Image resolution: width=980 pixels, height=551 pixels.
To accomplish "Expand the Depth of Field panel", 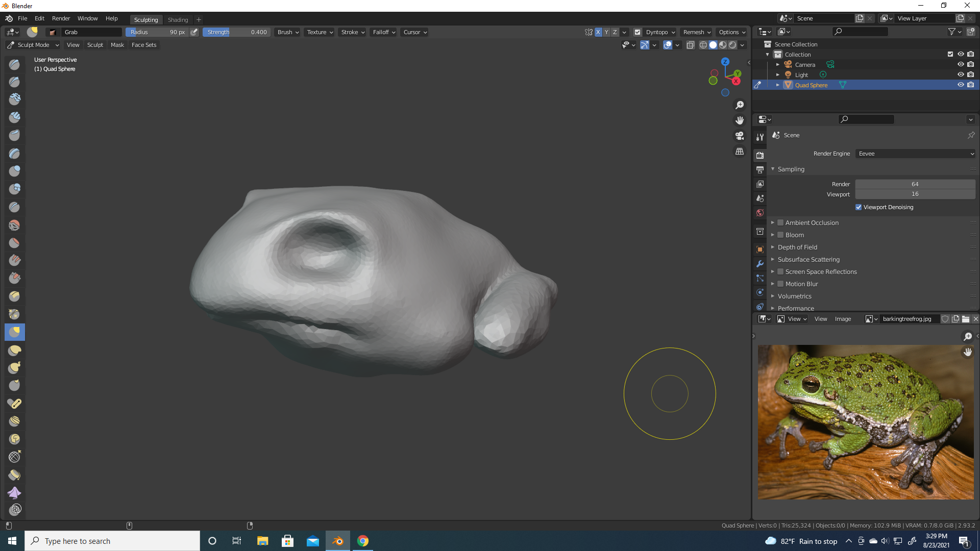I will click(x=797, y=247).
